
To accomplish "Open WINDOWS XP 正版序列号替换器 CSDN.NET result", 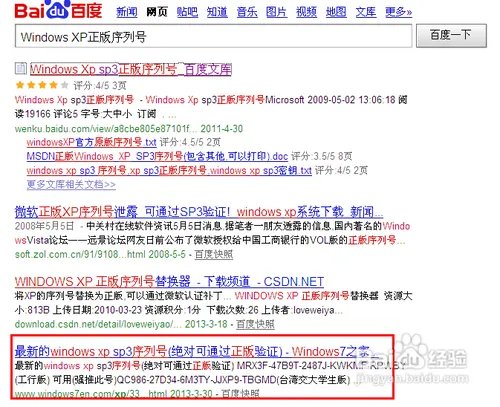I will (169, 282).
